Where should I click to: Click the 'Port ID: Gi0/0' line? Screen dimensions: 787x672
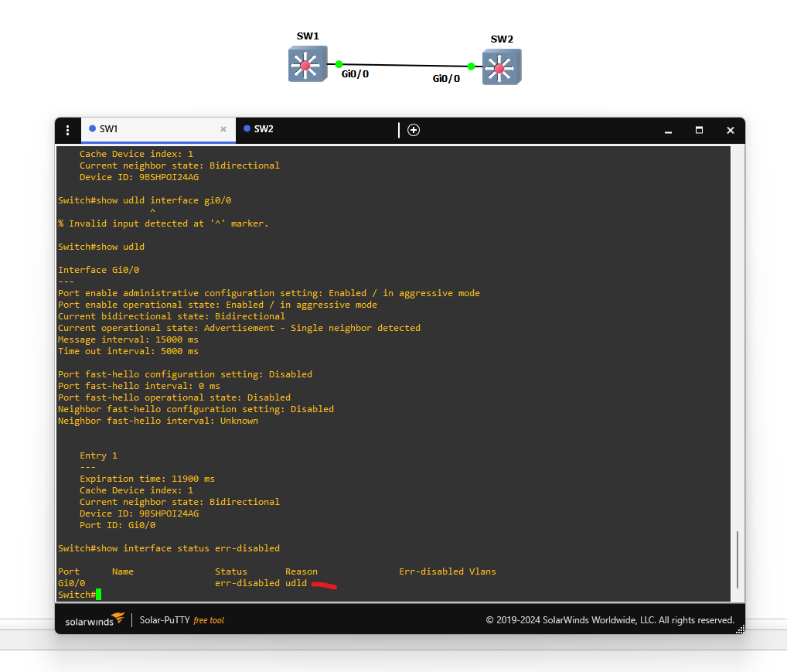click(118, 525)
